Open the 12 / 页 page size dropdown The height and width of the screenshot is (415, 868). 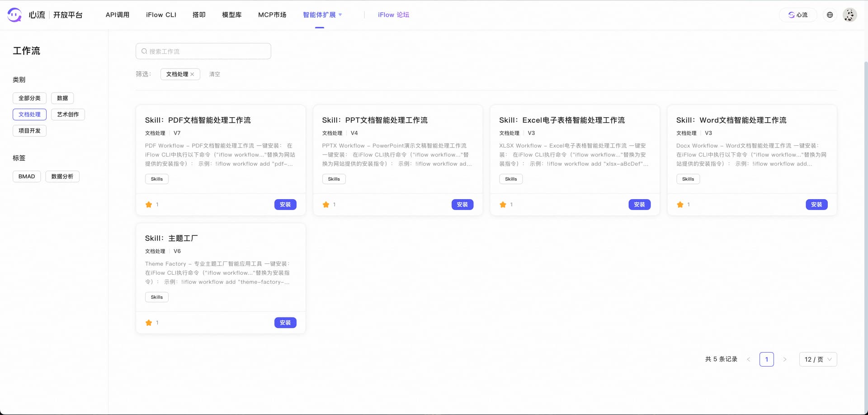818,359
